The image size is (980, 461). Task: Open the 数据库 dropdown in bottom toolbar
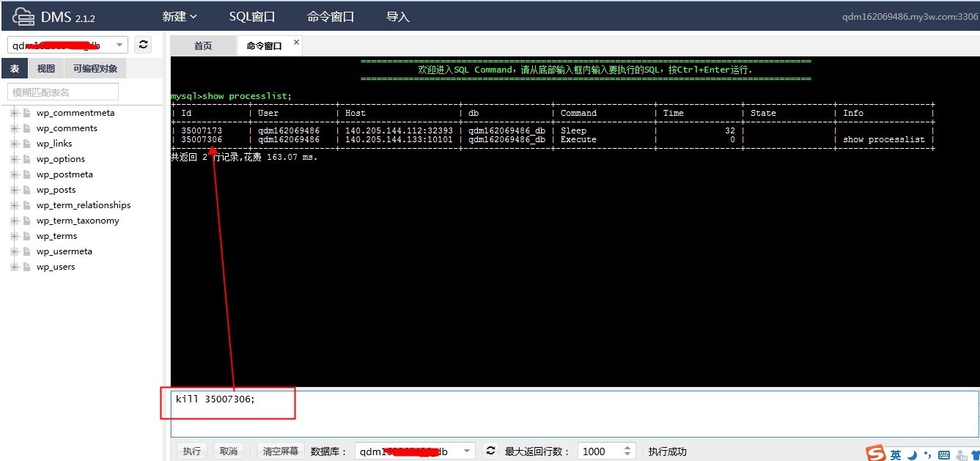click(x=467, y=451)
